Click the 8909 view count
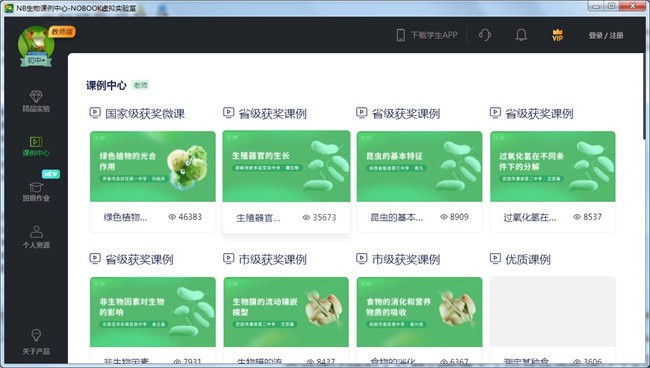Screen dimensions: 650x368 [x=459, y=217]
